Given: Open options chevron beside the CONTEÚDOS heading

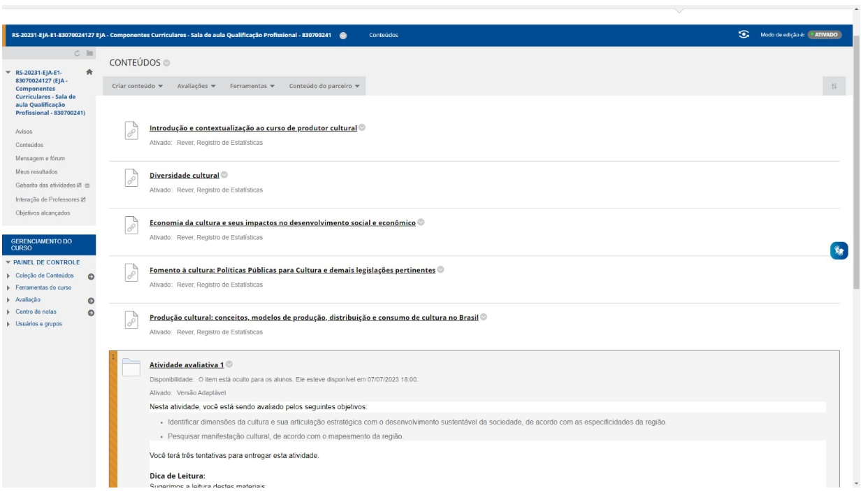Looking at the screenshot, I should coord(166,64).
